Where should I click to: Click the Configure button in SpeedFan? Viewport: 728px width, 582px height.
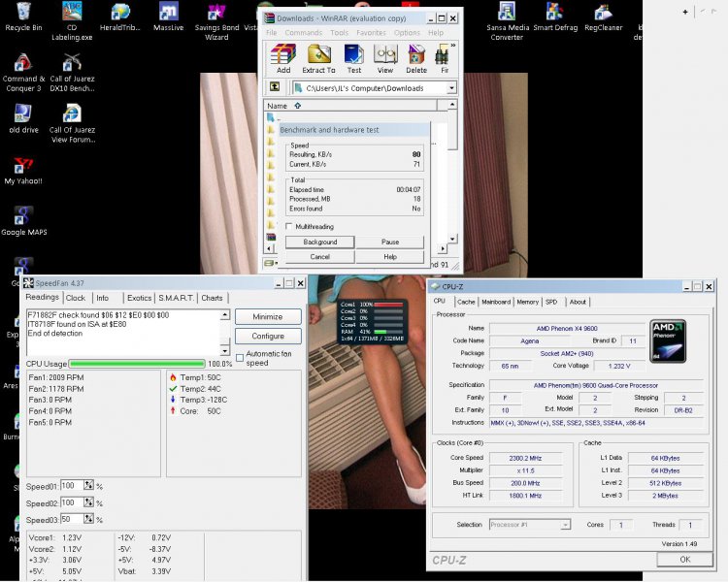268,336
